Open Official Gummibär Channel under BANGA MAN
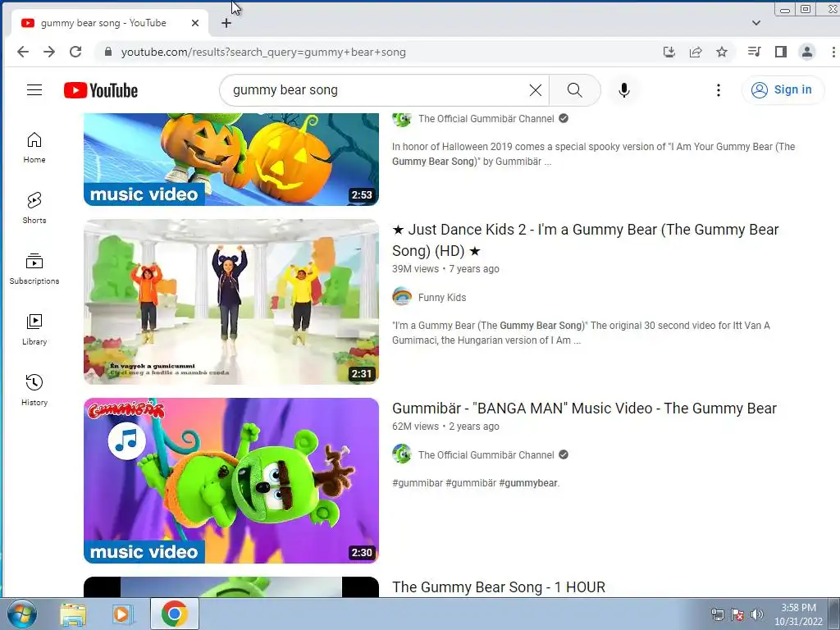The image size is (840, 630). pyautogui.click(x=486, y=454)
